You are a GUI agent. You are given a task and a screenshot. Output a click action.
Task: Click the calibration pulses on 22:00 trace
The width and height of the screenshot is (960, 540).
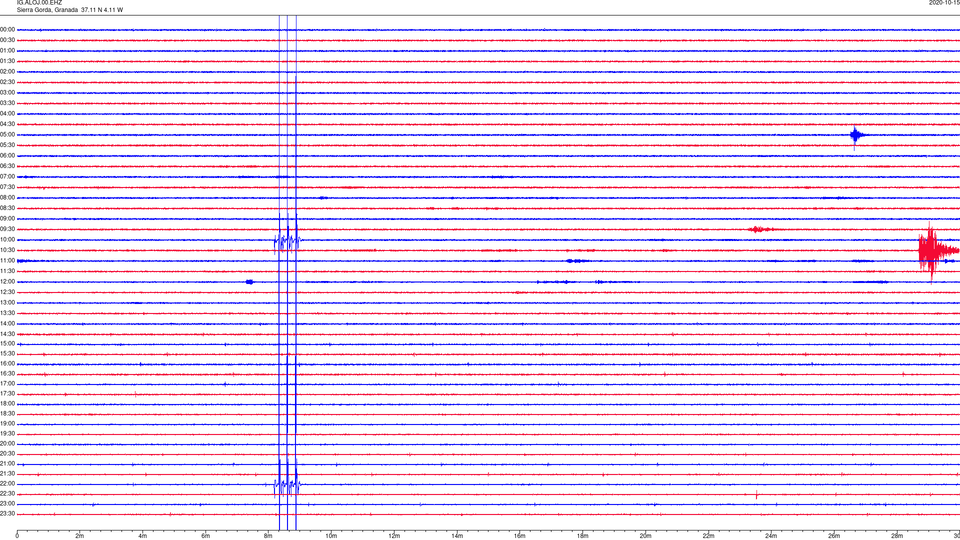(x=287, y=485)
